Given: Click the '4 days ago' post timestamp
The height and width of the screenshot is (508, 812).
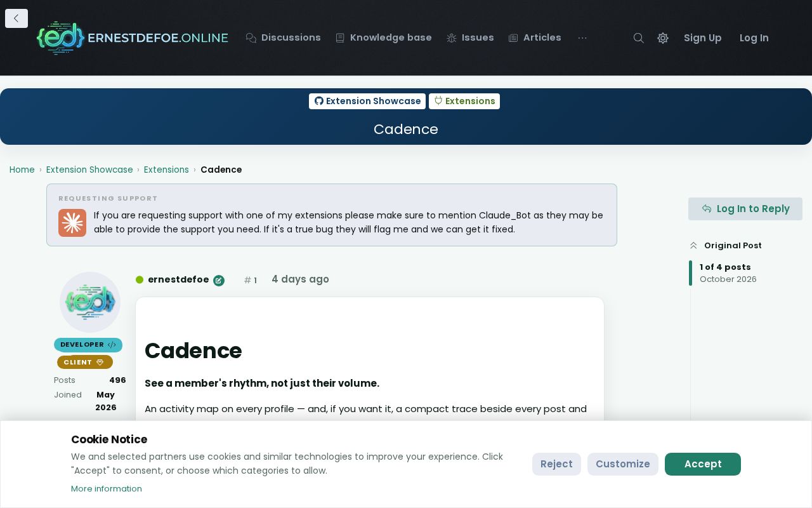Looking at the screenshot, I should [300, 279].
